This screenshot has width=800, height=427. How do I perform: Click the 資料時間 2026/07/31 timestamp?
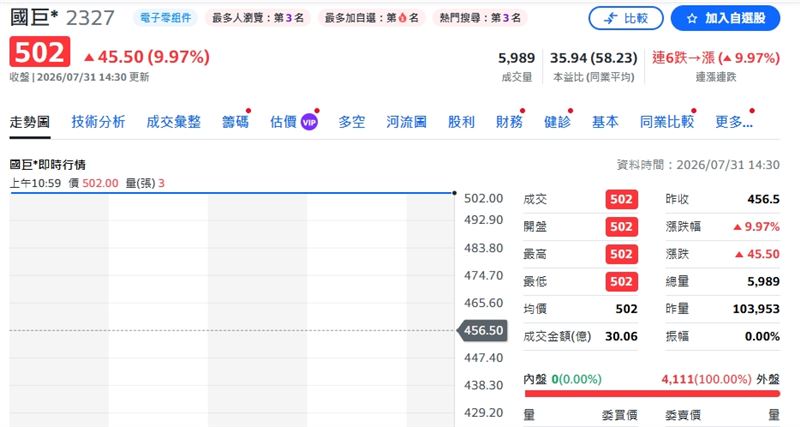click(698, 165)
